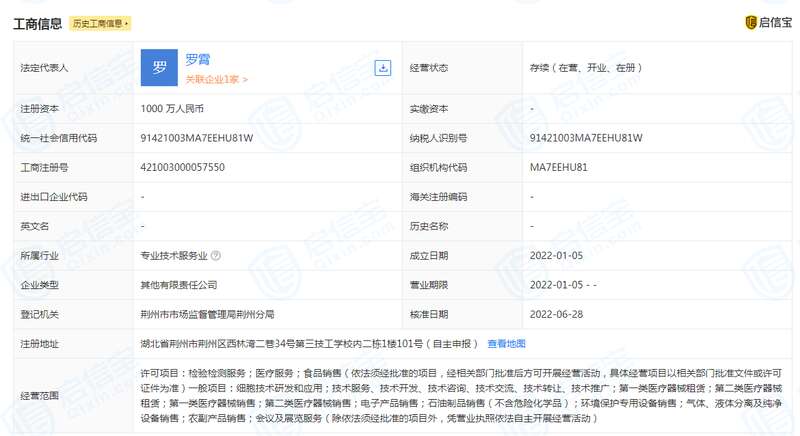Open the 关联企业1家 link
This screenshot has width=800, height=436.
216,78
